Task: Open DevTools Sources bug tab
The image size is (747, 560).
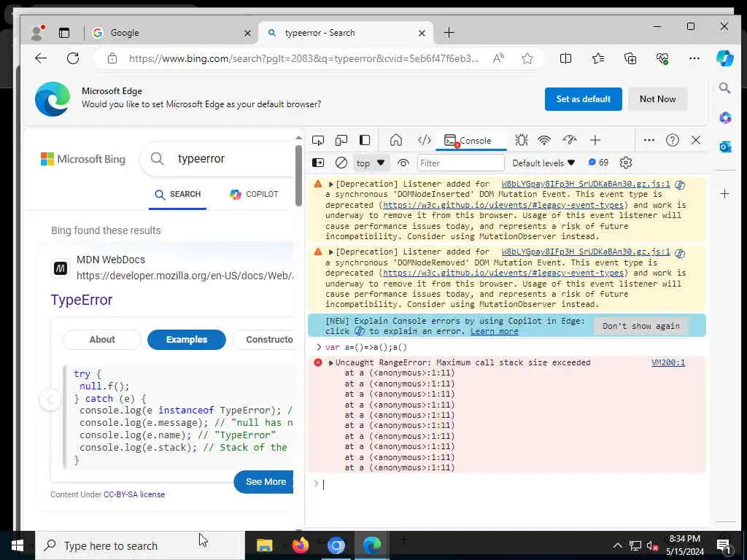Action: [521, 140]
